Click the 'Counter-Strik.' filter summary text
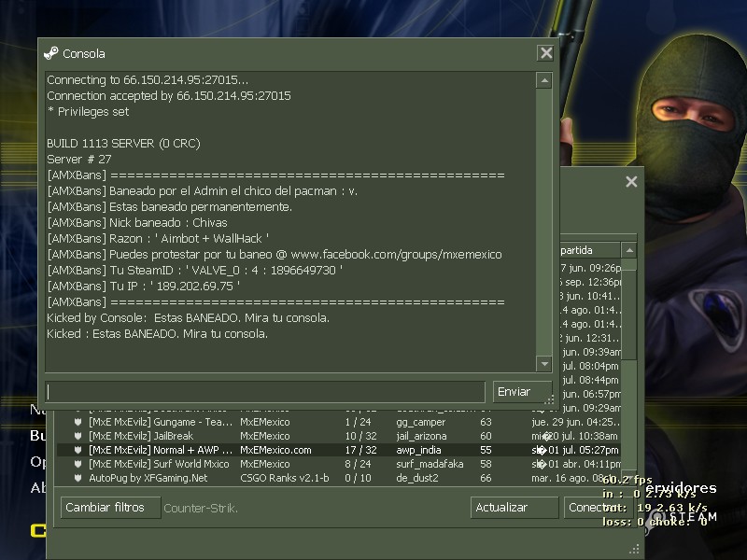The height and width of the screenshot is (560, 747). [201, 508]
